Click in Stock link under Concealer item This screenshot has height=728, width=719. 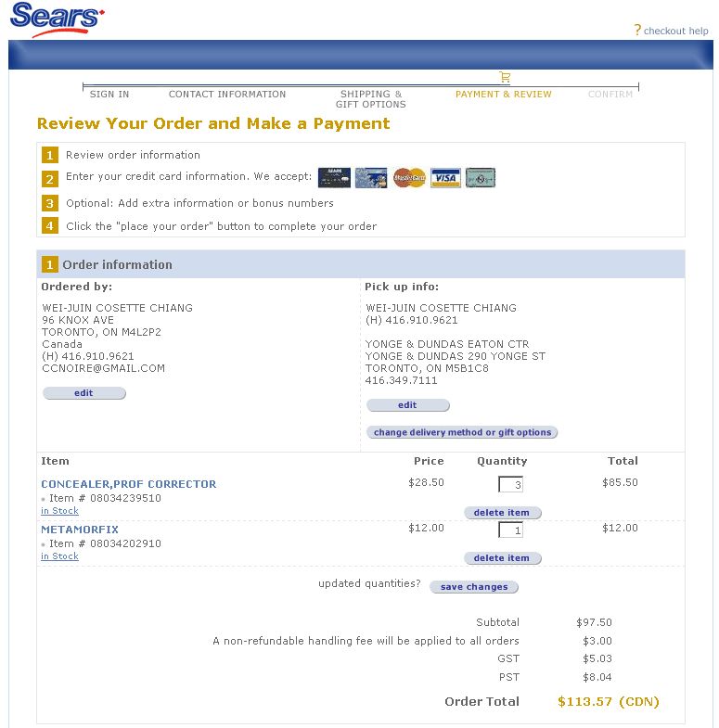tap(59, 511)
